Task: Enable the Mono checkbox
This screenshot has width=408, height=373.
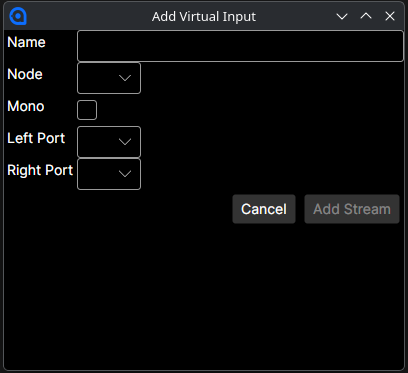Action: (x=87, y=110)
